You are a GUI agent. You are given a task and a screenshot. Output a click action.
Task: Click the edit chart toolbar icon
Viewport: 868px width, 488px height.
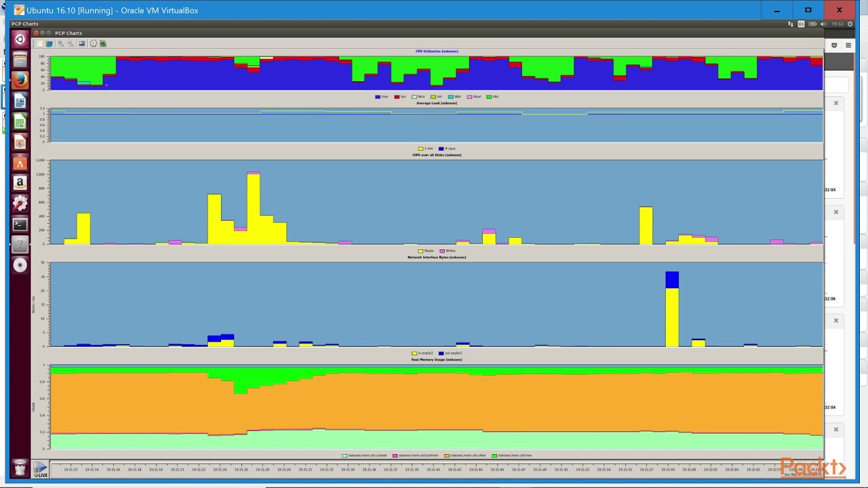coord(103,43)
